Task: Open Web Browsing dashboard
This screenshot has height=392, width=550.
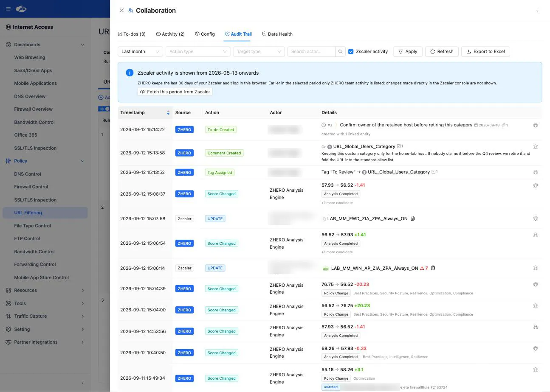Action: (30, 57)
